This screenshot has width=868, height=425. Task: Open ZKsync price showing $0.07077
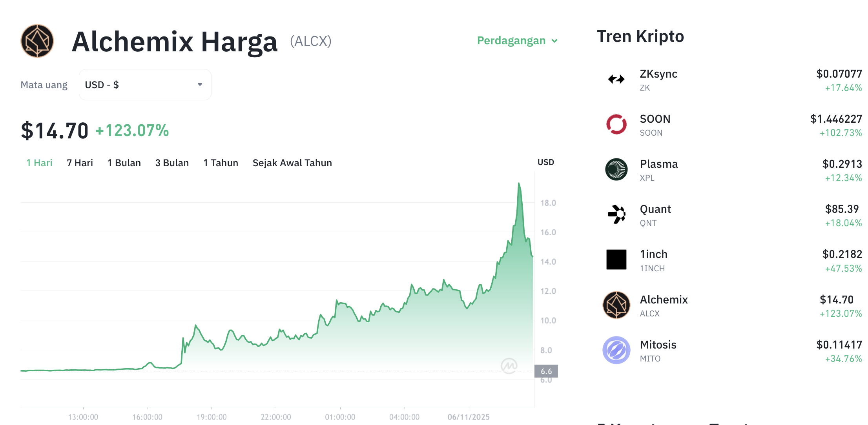click(x=840, y=74)
